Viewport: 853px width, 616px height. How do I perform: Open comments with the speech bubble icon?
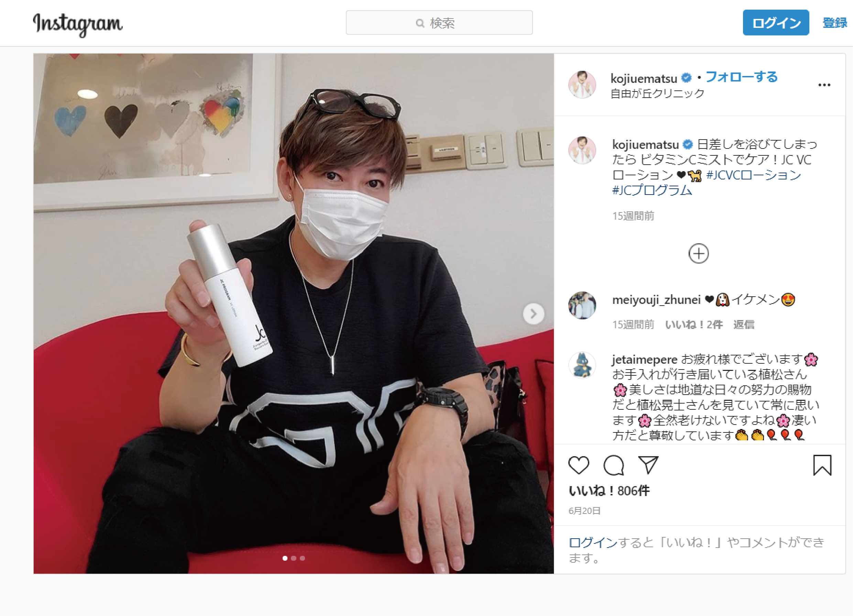tap(613, 465)
